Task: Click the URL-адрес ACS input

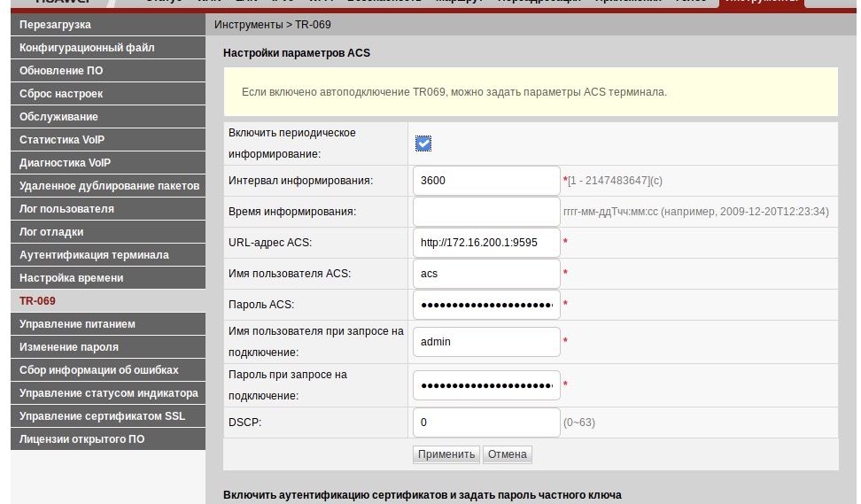Action: coord(486,243)
